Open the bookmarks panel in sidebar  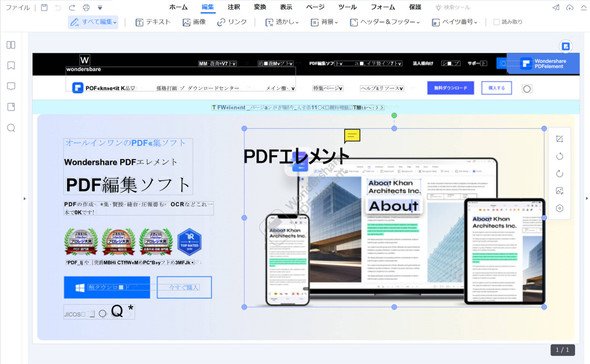click(x=11, y=65)
